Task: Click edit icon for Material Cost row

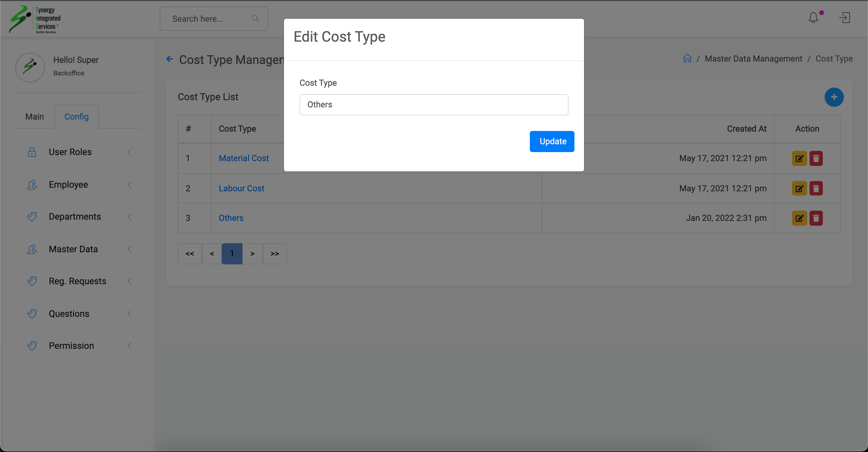Action: pos(799,158)
